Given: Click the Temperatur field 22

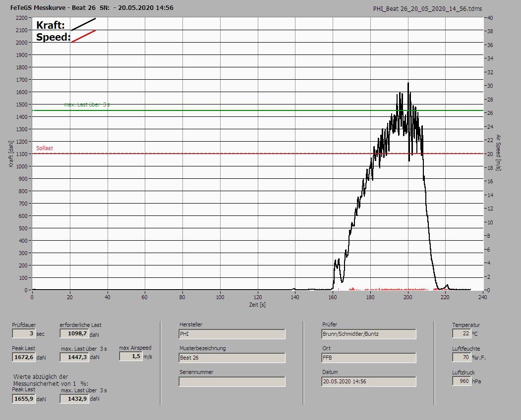Looking at the screenshot, I should pyautogui.click(x=462, y=333).
